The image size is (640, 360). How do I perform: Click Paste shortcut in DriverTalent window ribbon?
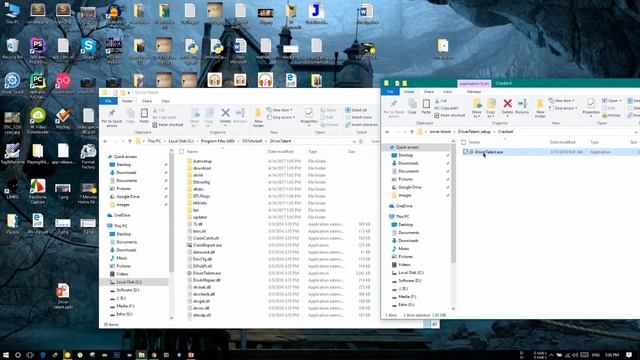pyautogui.click(x=168, y=124)
